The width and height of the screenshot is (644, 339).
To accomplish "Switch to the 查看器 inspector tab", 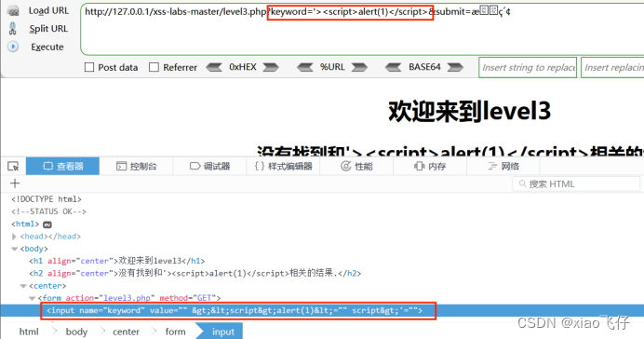I will pos(63,166).
